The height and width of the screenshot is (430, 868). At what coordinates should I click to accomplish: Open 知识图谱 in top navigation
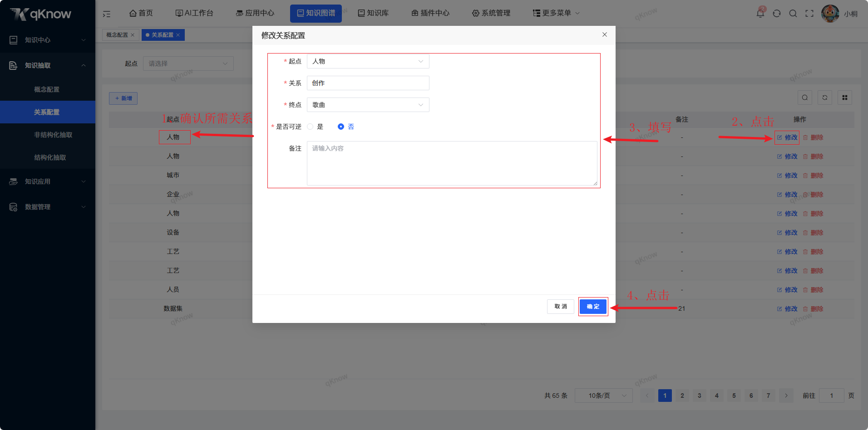click(x=316, y=13)
